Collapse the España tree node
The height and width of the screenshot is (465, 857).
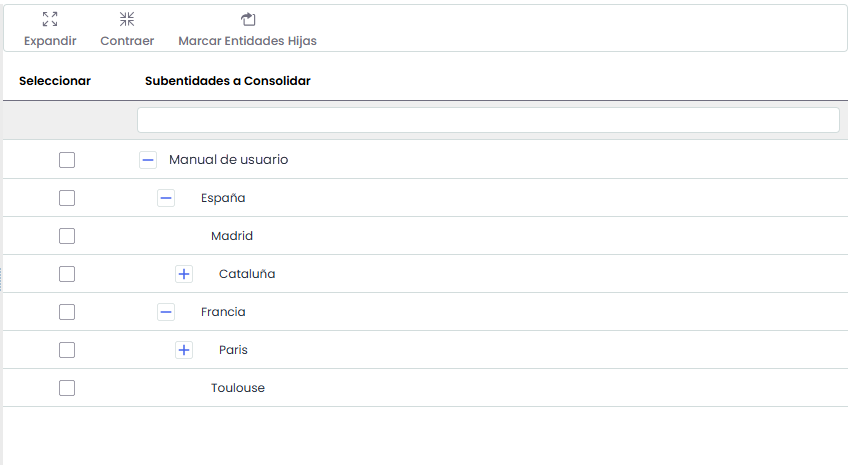click(x=166, y=198)
